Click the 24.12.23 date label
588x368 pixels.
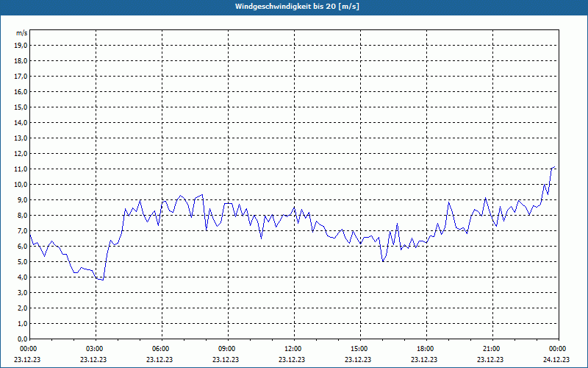[x=556, y=359]
